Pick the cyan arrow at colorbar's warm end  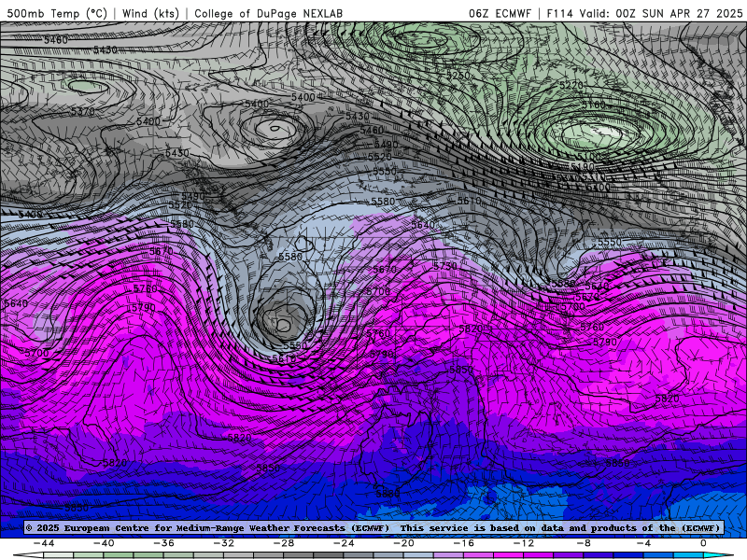[x=716, y=555]
